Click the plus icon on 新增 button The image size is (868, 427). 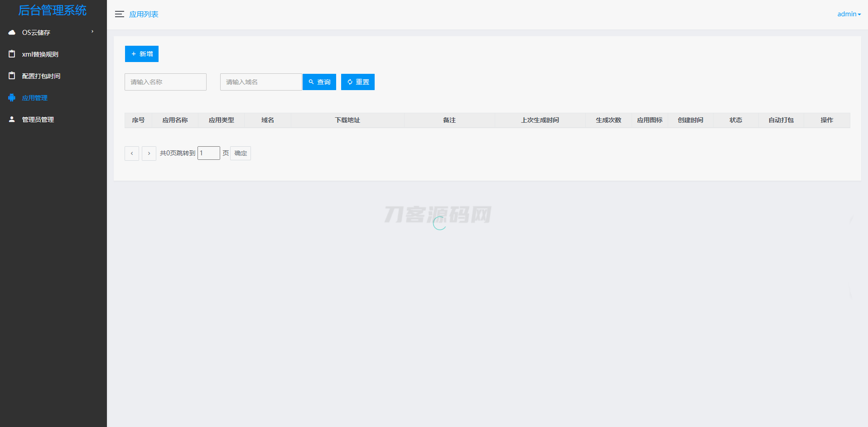pos(132,54)
